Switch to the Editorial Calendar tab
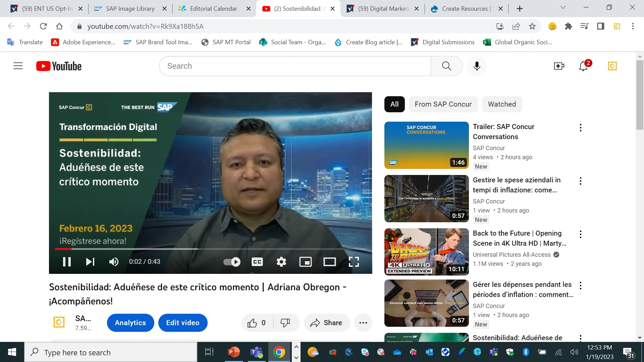 (x=214, y=9)
